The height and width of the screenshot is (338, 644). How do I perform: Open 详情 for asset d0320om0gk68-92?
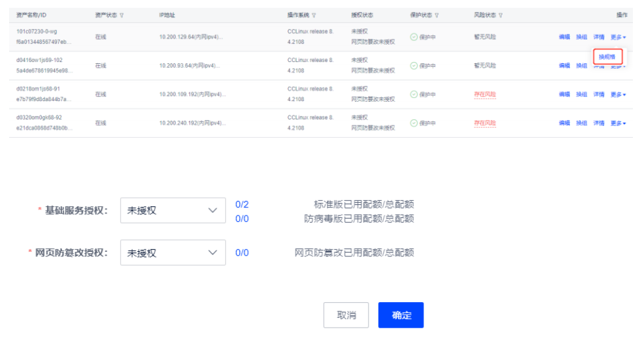599,123
